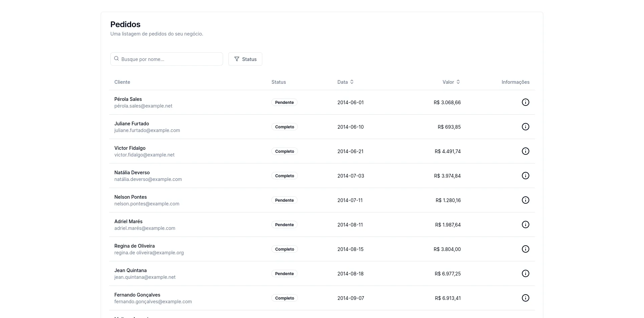Screen dimensions: 644x318
Task: Click email natália.deverso@example.com
Action: point(148,179)
